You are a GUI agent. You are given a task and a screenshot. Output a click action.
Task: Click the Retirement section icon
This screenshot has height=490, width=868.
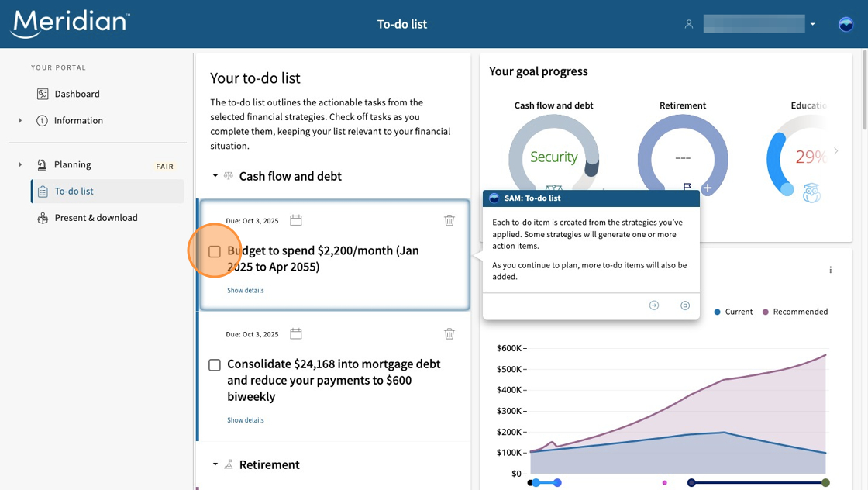tap(228, 464)
